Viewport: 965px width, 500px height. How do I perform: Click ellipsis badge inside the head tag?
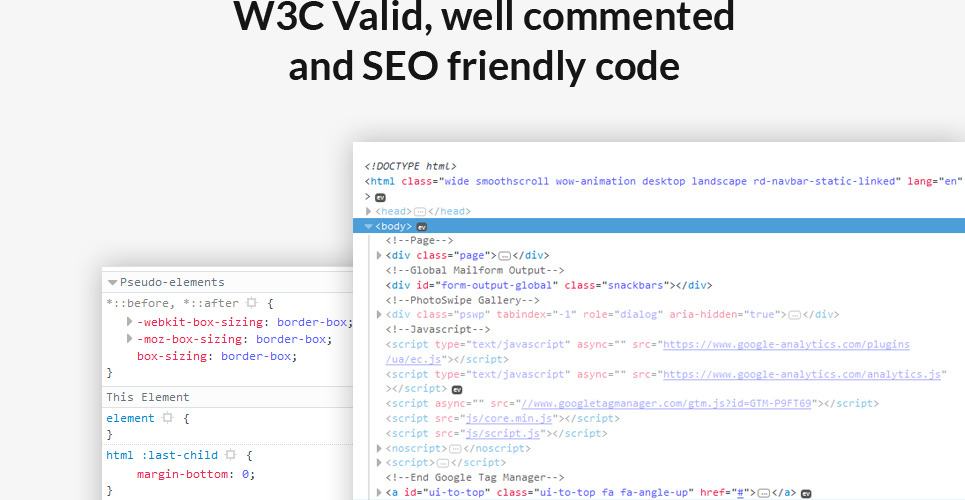[420, 212]
